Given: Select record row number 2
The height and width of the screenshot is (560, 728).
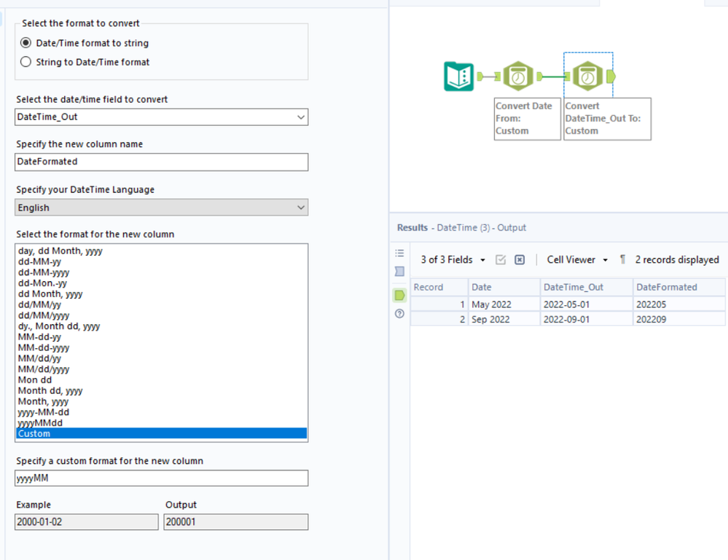Looking at the screenshot, I should pyautogui.click(x=439, y=319).
